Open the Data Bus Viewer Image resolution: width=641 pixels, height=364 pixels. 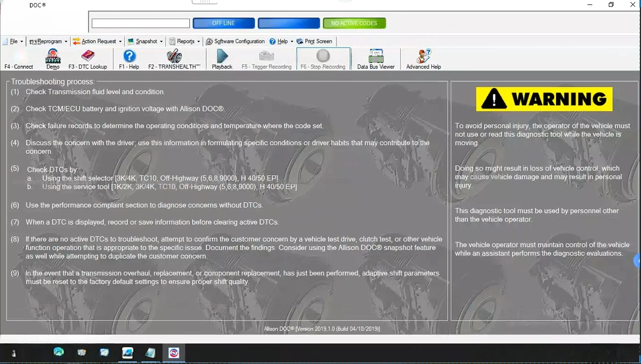376,59
